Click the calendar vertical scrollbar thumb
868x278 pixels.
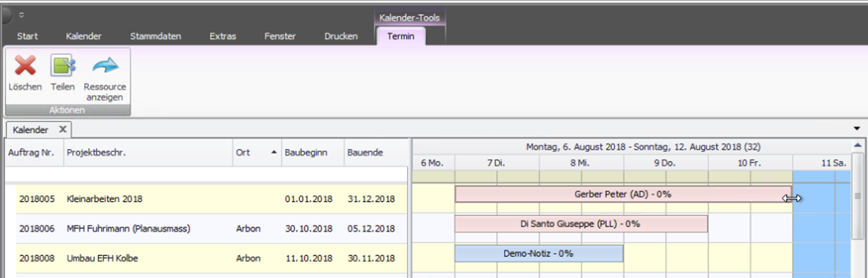point(858,196)
